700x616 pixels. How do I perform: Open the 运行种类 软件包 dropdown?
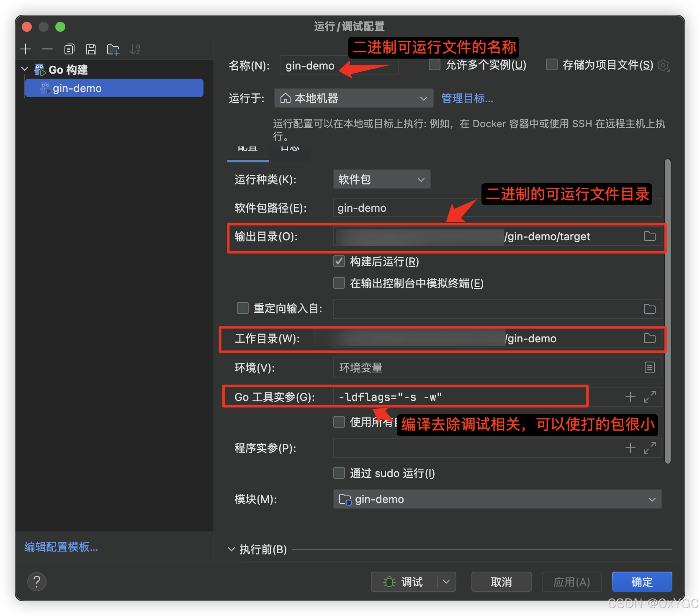(x=382, y=180)
